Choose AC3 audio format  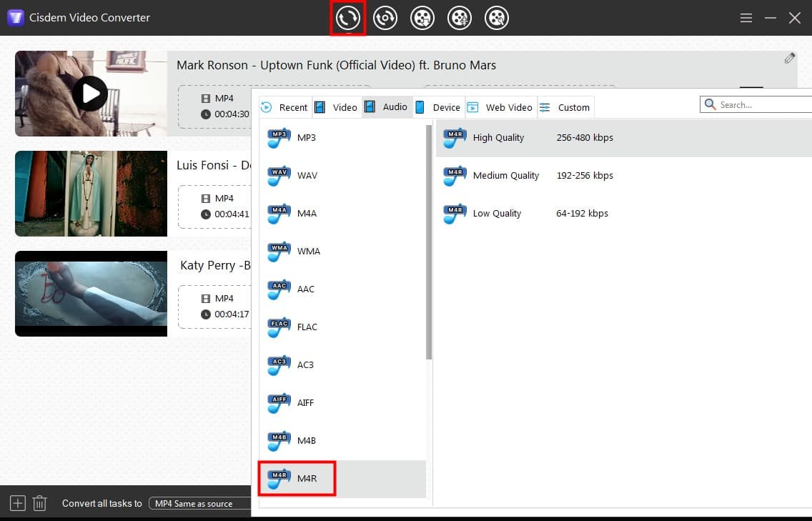tap(342, 364)
